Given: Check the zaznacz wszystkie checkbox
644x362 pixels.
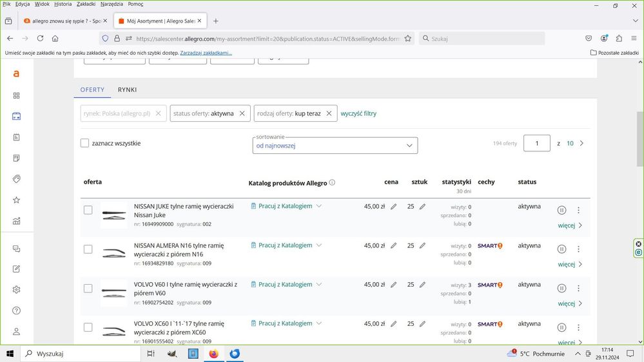Looking at the screenshot, I should click(84, 143).
